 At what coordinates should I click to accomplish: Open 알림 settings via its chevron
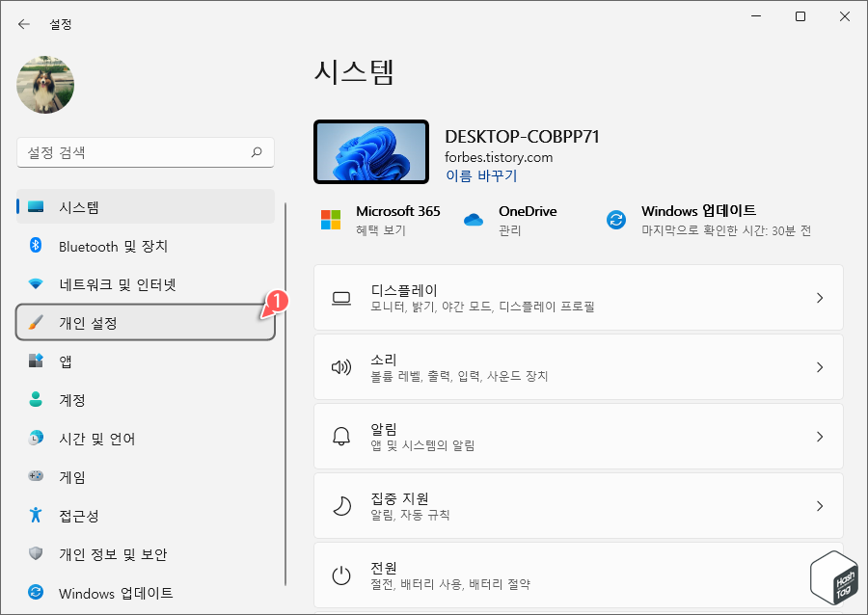[819, 436]
